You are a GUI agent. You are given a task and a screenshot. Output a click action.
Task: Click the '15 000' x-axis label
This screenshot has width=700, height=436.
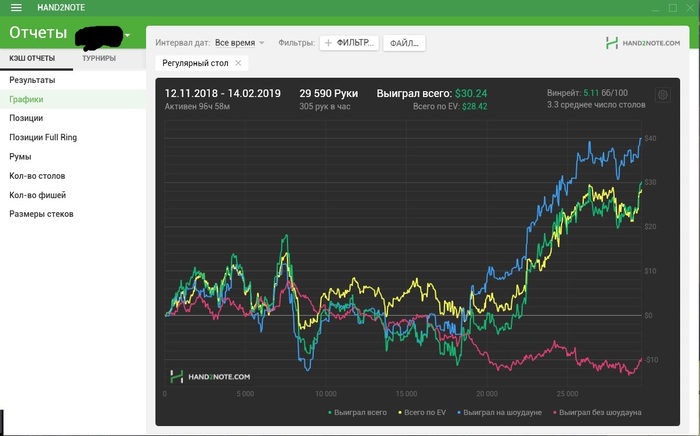(406, 394)
